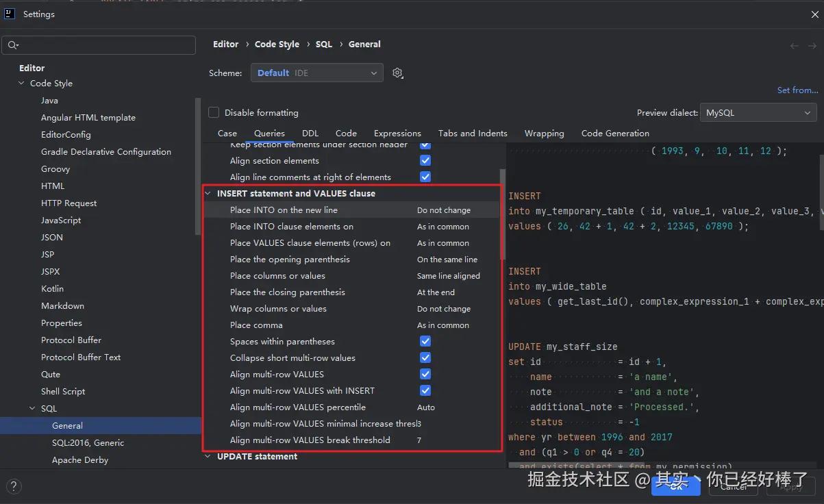Switch to the Code Generation tab
Viewport: 824px width, 504px height.
coord(615,134)
